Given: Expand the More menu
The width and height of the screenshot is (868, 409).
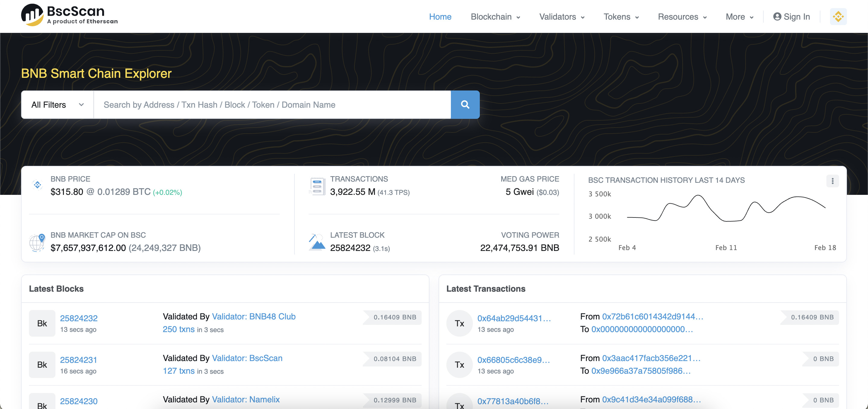Looking at the screenshot, I should (740, 17).
